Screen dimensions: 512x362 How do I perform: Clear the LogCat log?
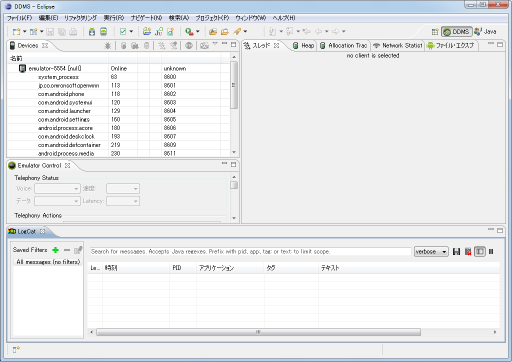click(468, 252)
